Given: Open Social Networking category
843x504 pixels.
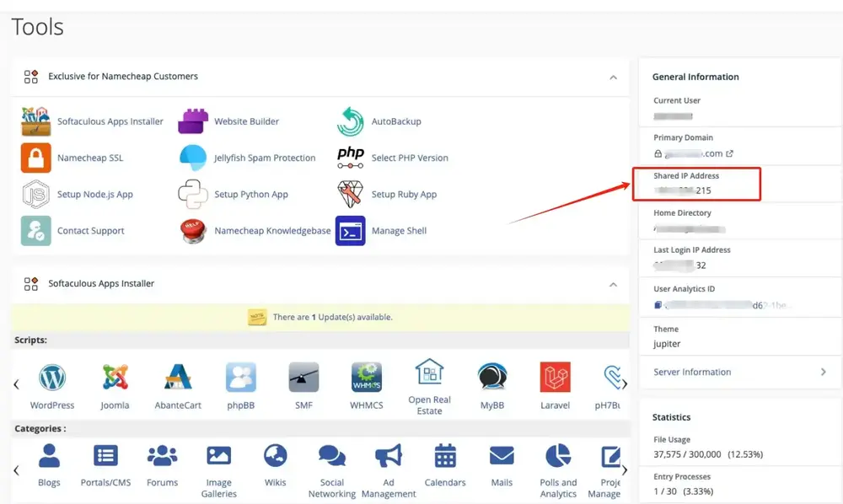Looking at the screenshot, I should click(x=332, y=471).
